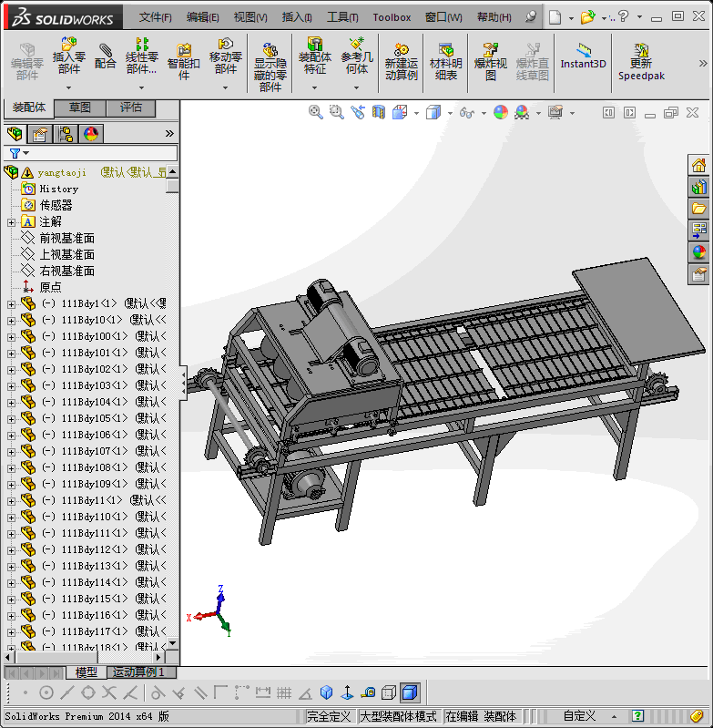Click Normal To arrow icon in bottom toolbar

coord(348,692)
